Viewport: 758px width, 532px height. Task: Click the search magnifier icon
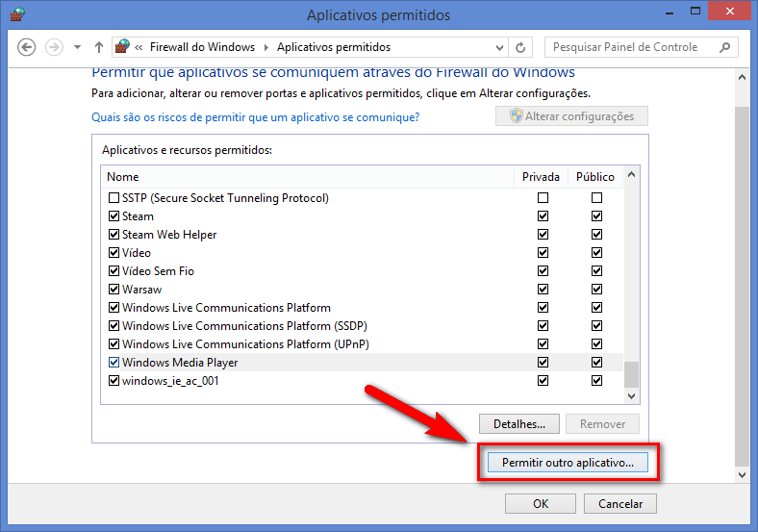click(x=724, y=47)
